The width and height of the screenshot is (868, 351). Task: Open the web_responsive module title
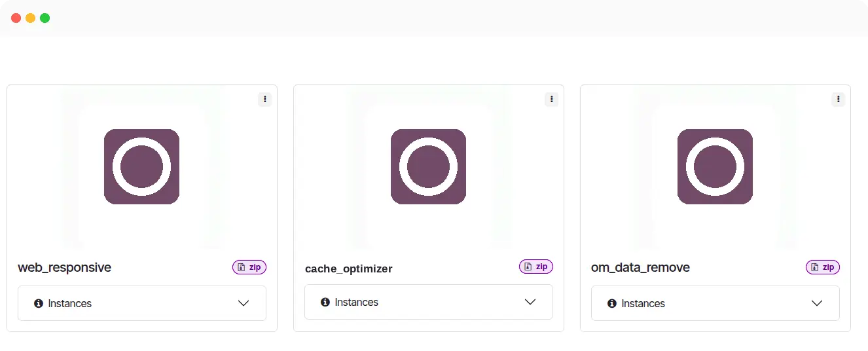[x=64, y=268]
